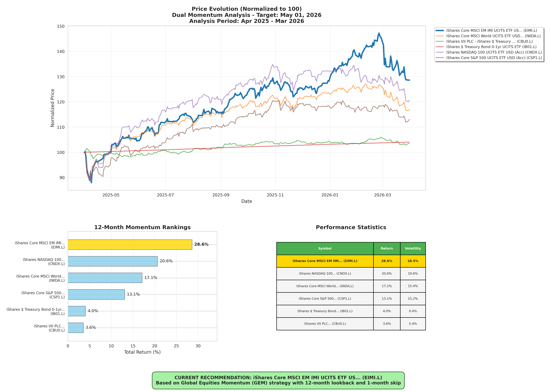Click the 130 tick on the price axis

[61, 77]
